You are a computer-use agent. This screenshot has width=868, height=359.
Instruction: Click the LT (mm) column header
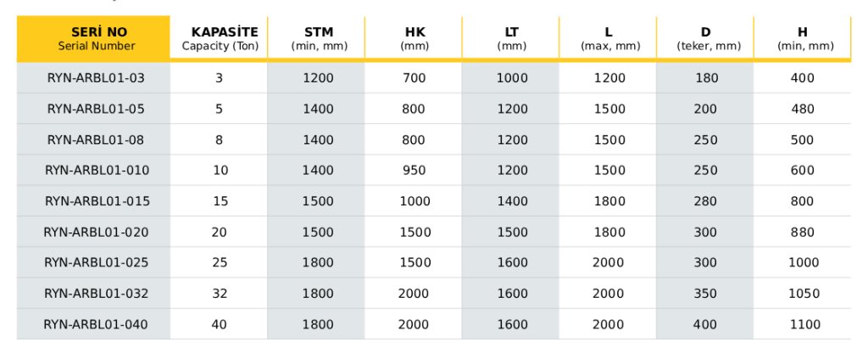[511, 38]
